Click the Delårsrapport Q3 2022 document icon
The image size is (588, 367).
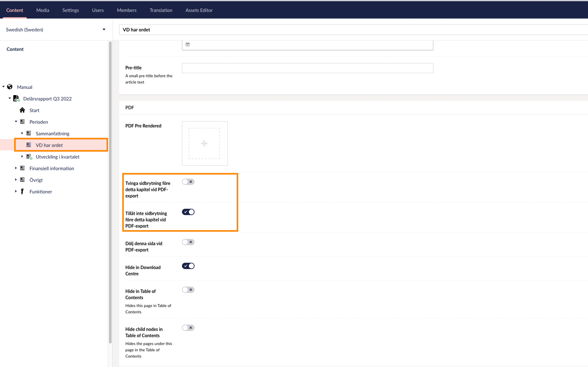click(17, 98)
